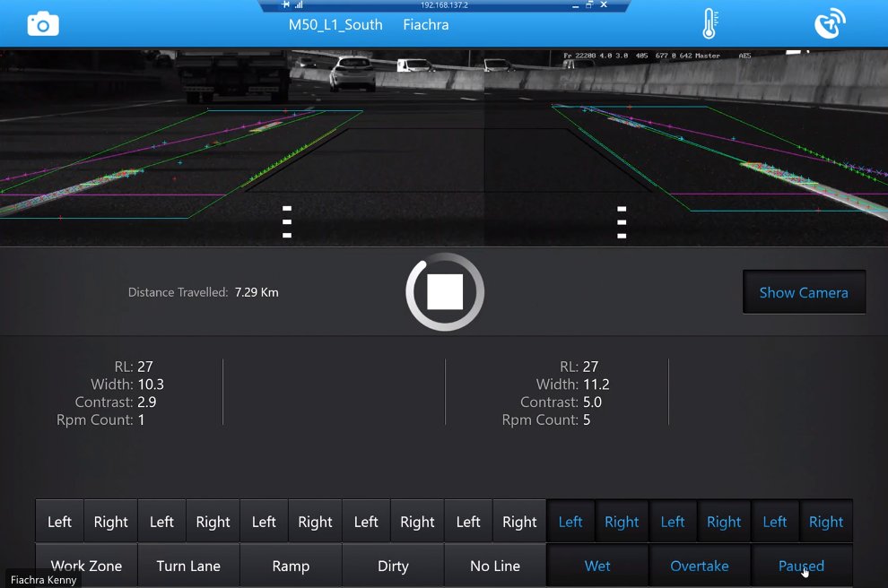
Task: Open the temperature thermometer indicator
Action: coord(710,24)
